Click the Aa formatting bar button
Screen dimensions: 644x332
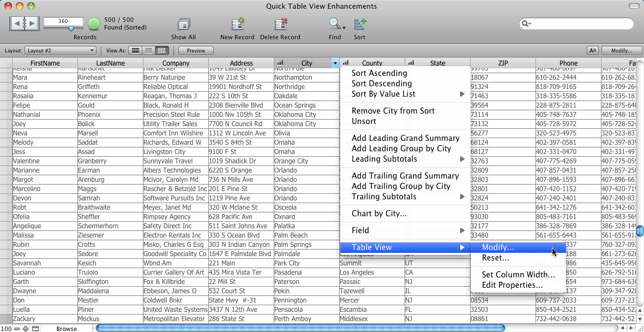pyautogui.click(x=592, y=50)
